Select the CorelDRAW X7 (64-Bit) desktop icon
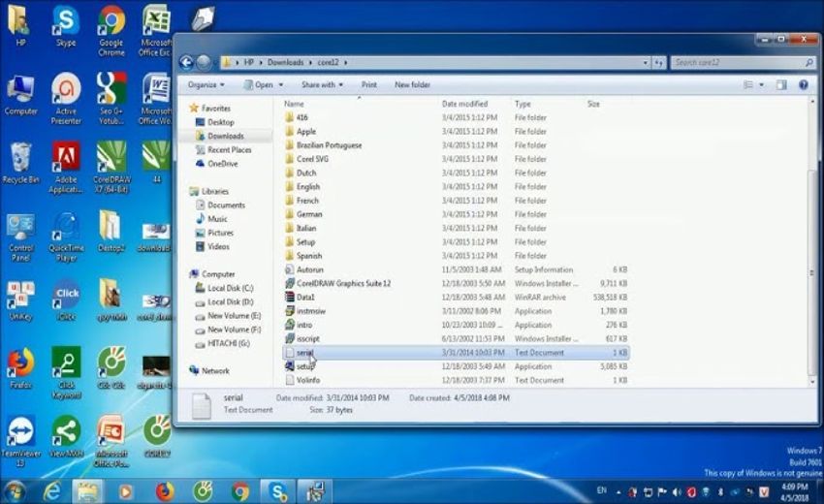Image resolution: width=824 pixels, height=504 pixels. point(111,167)
